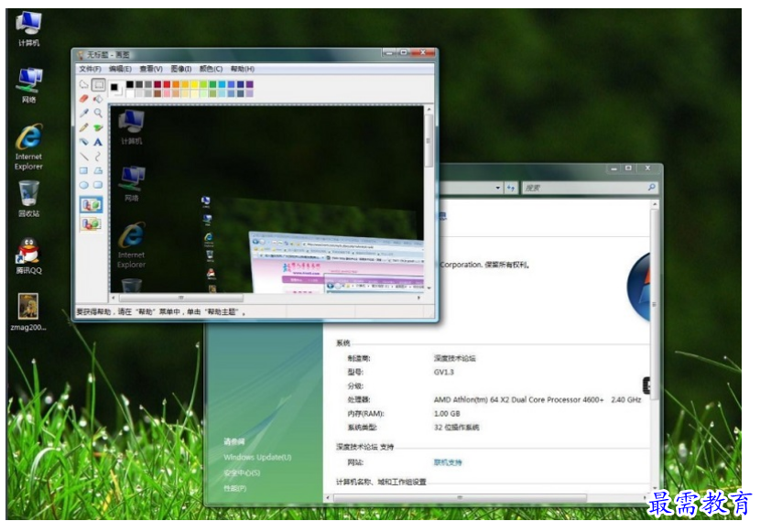760x532 pixels.
Task: Pick the black swatch in Paint palette
Action: (x=130, y=84)
